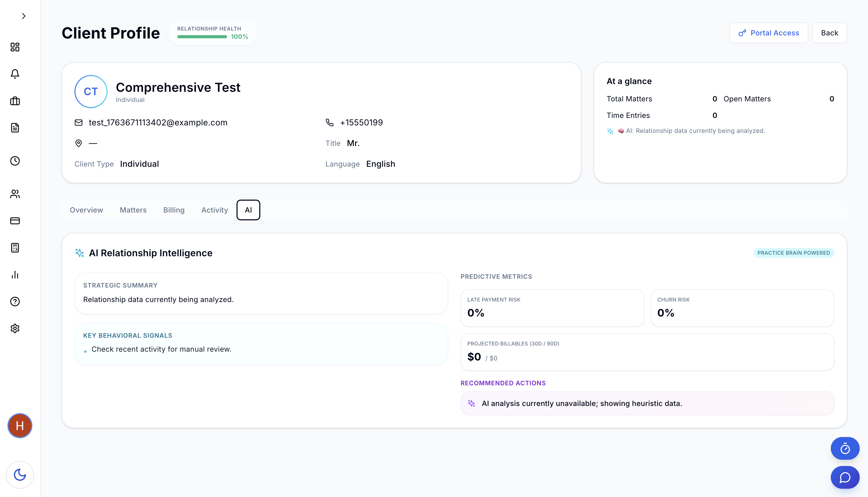The height and width of the screenshot is (497, 868).
Task: Click the Projected Billables $0 value
Action: 474,357
